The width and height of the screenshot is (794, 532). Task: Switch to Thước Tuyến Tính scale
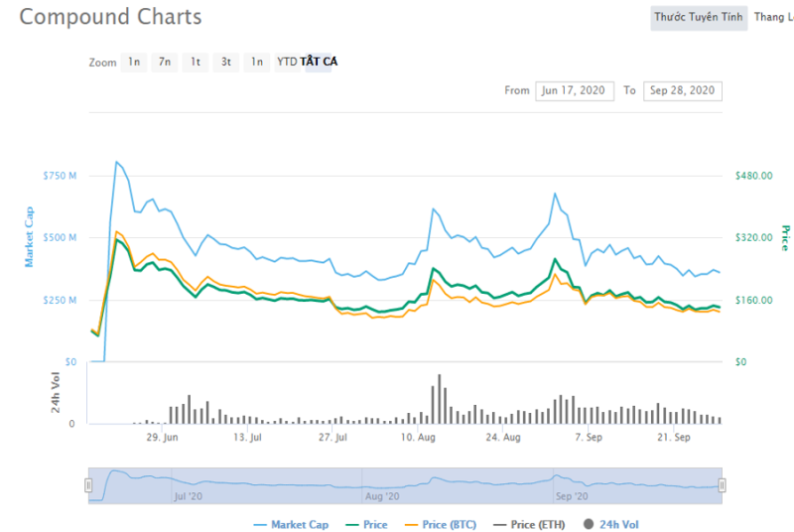(x=699, y=18)
